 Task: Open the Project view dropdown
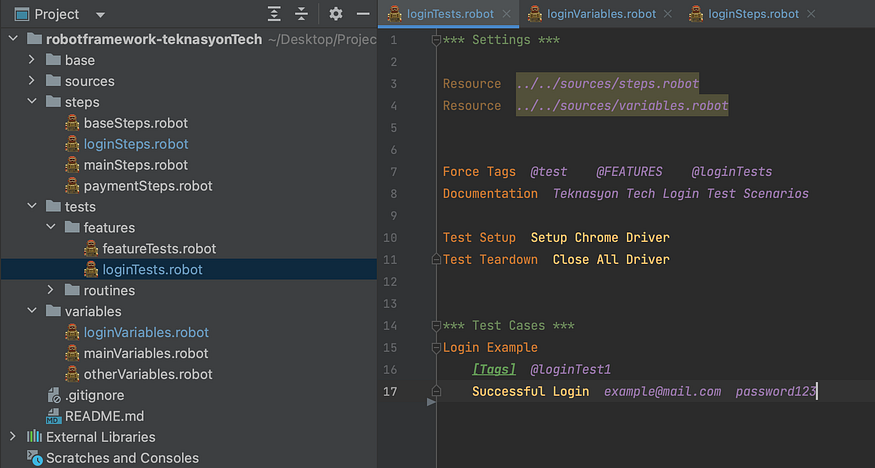100,15
